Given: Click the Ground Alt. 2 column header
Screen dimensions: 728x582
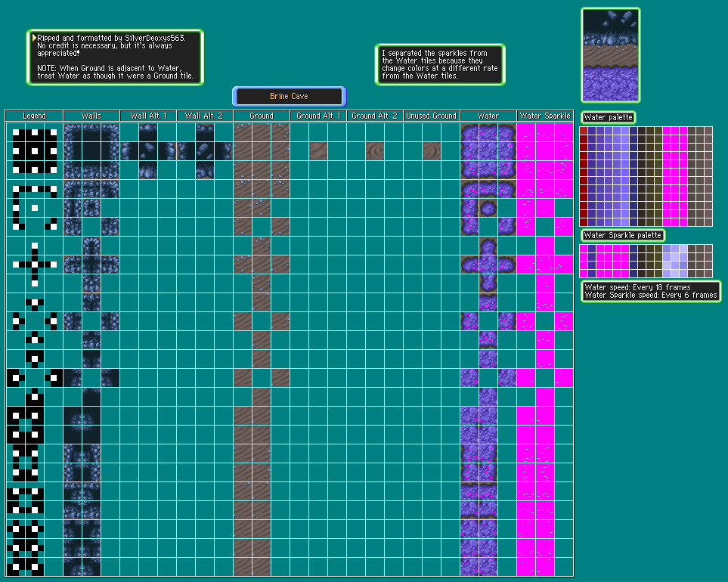Looking at the screenshot, I should 375,116.
